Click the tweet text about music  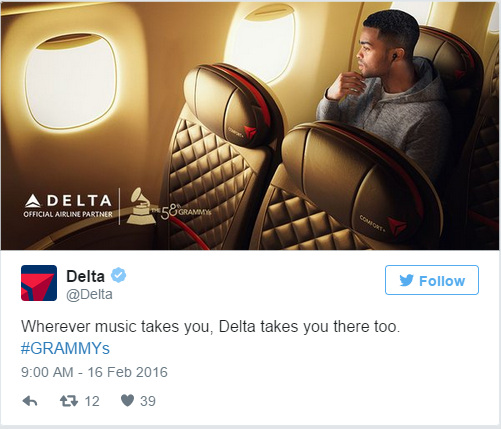[210, 326]
